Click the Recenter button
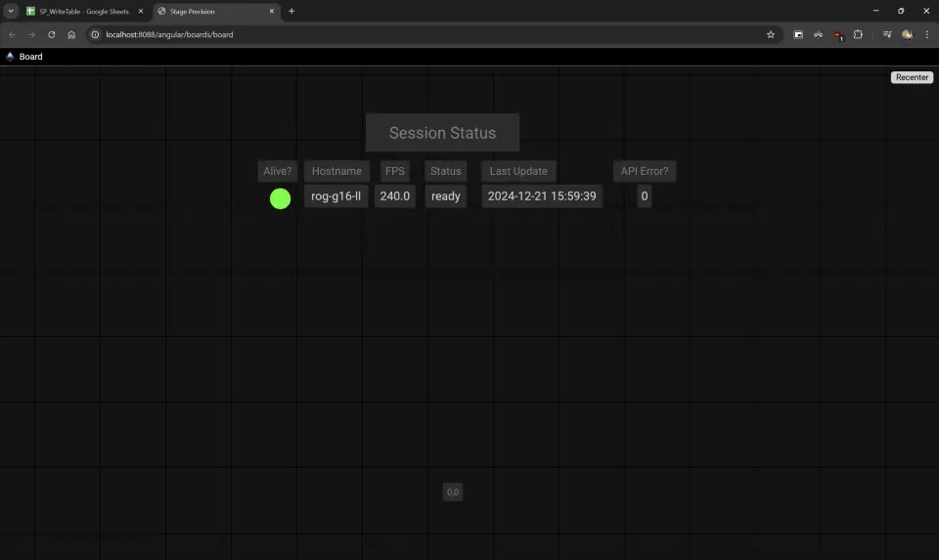 (912, 77)
